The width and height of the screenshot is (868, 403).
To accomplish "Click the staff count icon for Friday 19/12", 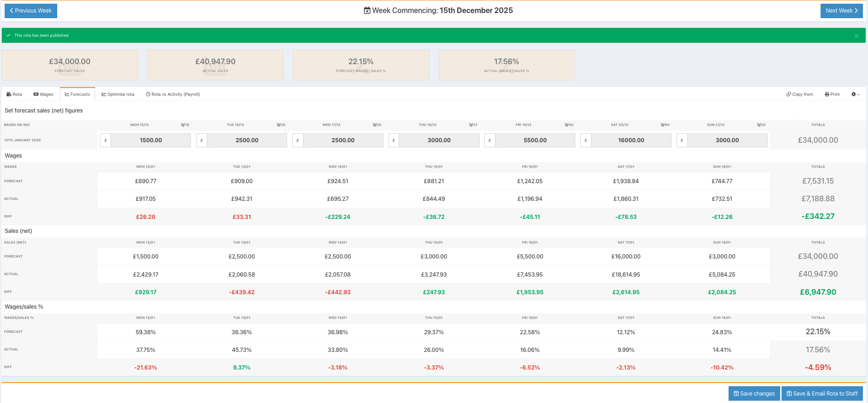I will pyautogui.click(x=566, y=125).
